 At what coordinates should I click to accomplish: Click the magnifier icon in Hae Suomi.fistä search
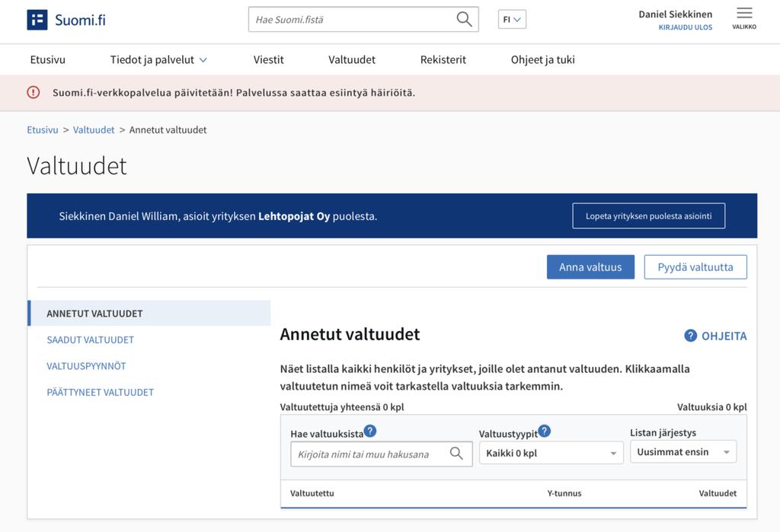pyautogui.click(x=464, y=19)
